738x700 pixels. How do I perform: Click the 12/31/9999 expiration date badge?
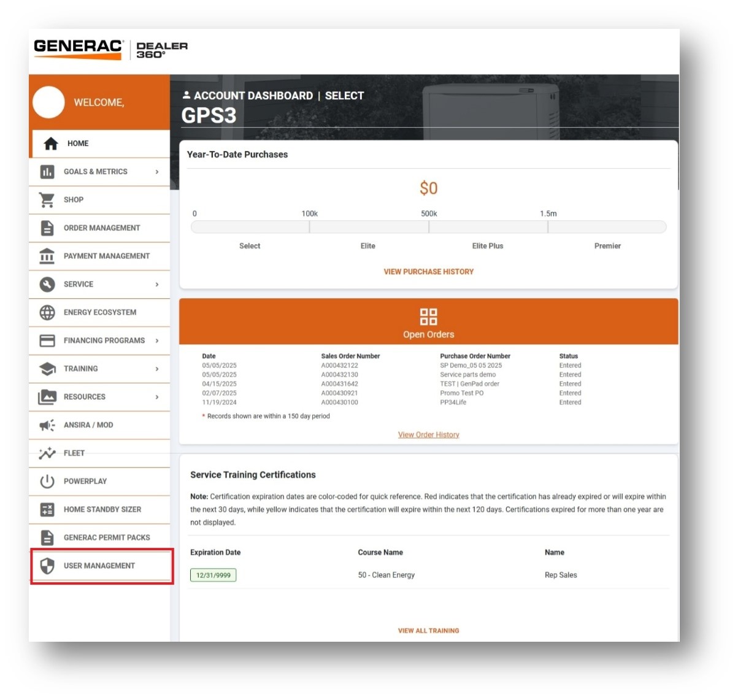point(213,575)
